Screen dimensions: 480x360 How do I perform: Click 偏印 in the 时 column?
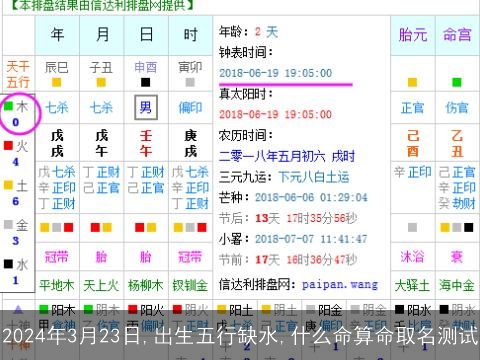pyautogui.click(x=190, y=108)
